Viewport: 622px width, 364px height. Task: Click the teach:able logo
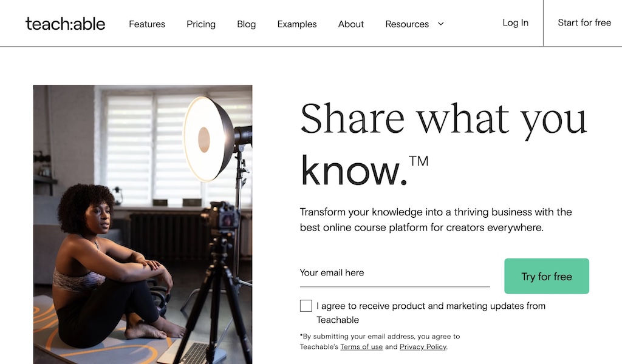pyautogui.click(x=66, y=24)
